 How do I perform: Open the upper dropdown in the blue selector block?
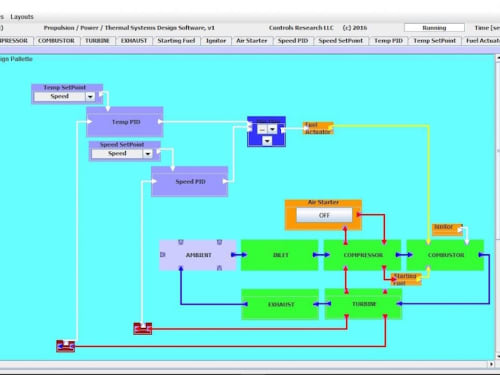coord(272,129)
